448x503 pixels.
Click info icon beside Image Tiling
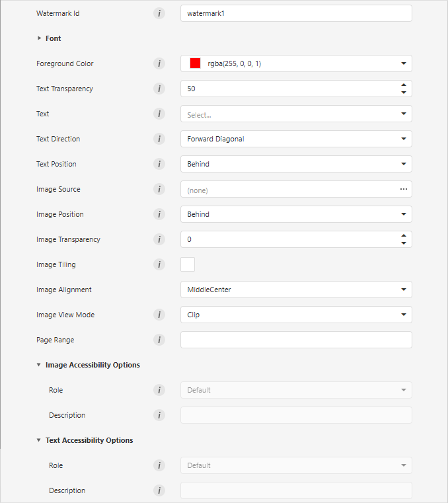click(x=159, y=264)
